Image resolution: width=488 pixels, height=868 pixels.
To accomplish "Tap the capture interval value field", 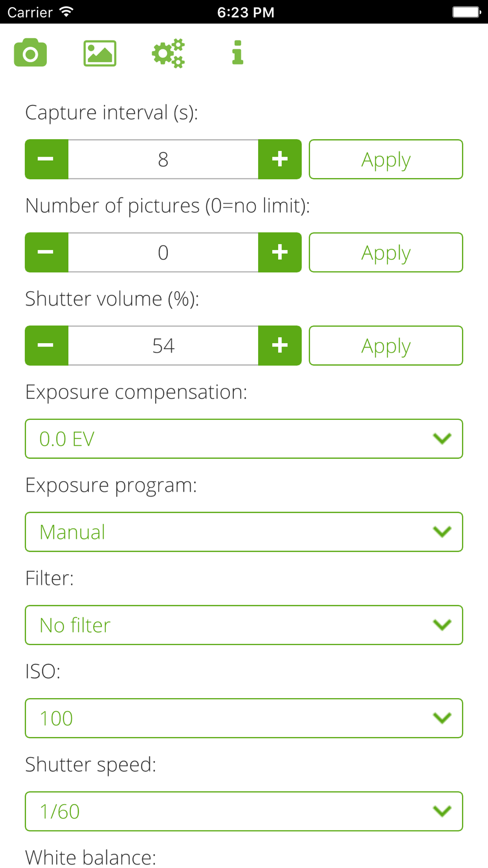I will tap(163, 159).
